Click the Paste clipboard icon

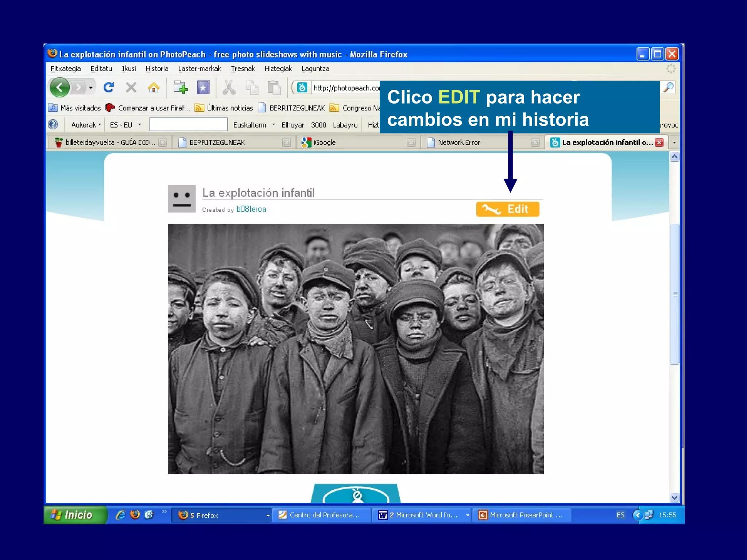coord(274,87)
